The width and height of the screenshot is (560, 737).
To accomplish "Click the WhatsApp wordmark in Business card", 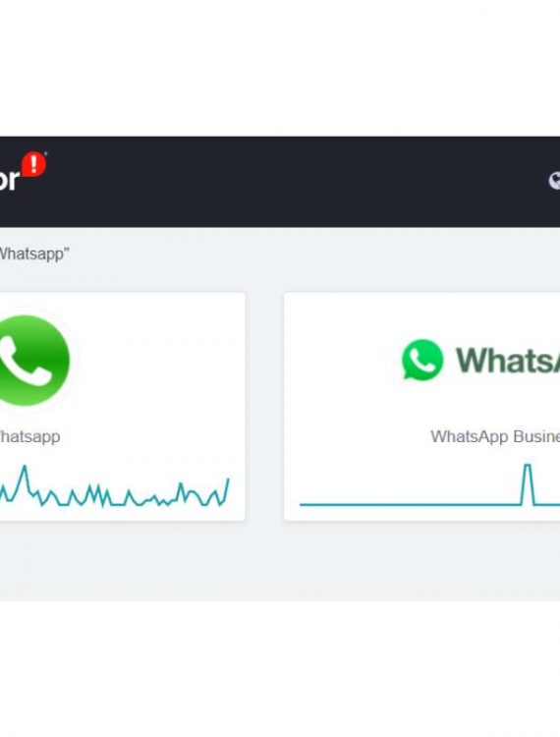I will click(x=507, y=361).
